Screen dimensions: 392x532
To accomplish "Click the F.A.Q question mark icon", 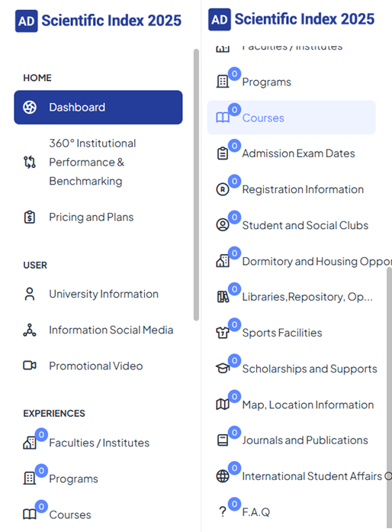I will 223,511.
